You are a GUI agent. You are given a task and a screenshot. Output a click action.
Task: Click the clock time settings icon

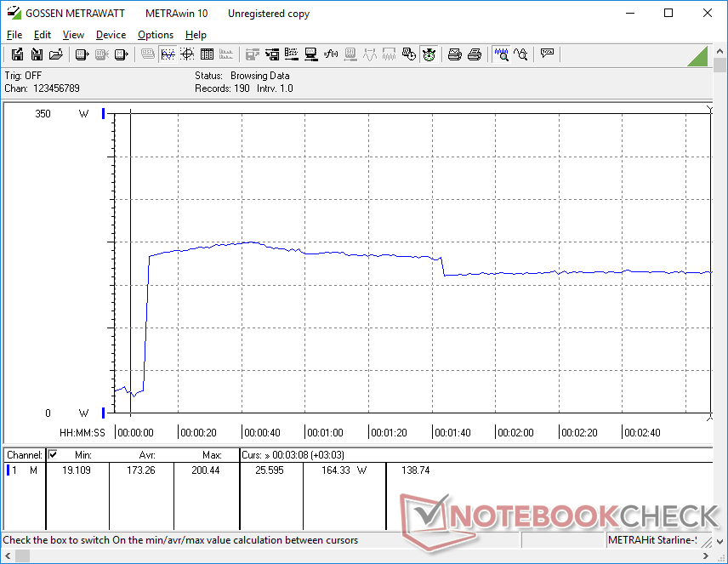(x=408, y=54)
